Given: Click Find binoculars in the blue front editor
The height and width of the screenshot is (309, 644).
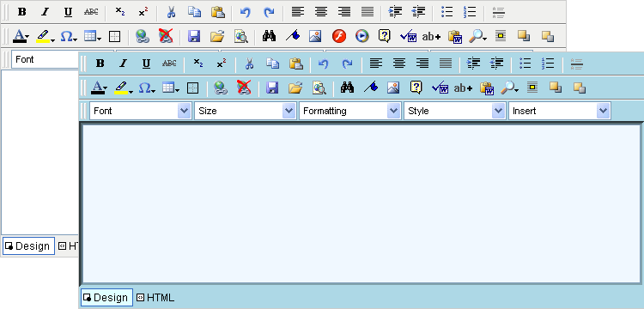Looking at the screenshot, I should click(x=347, y=88).
